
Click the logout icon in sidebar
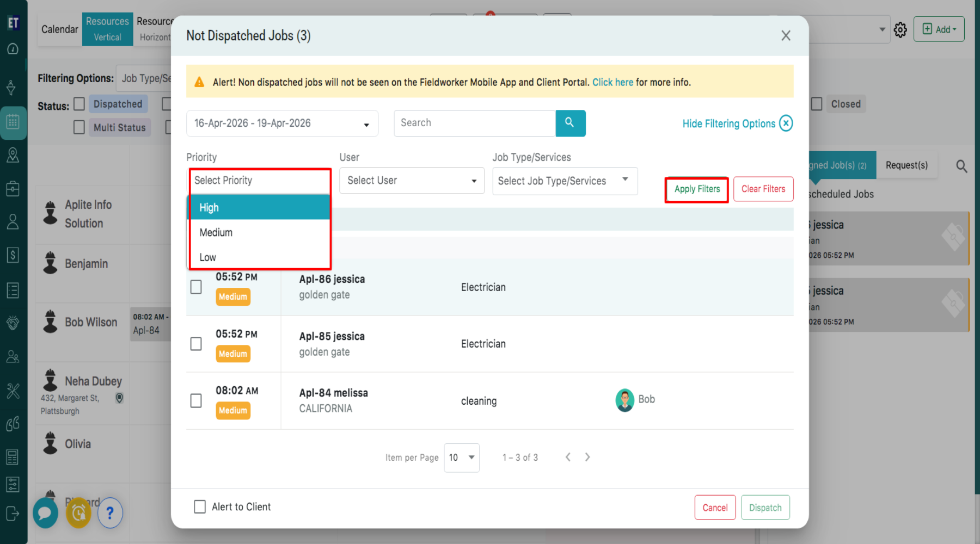[x=13, y=513]
